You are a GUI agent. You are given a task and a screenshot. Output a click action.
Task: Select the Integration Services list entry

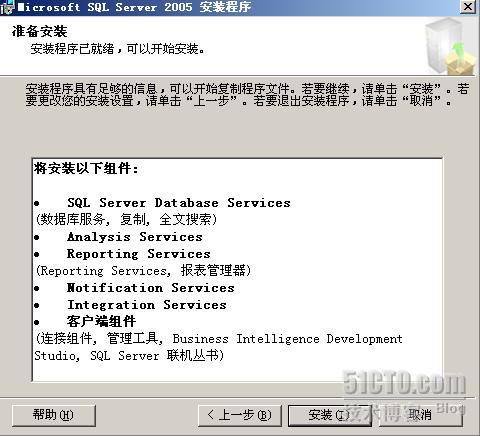[x=147, y=305]
